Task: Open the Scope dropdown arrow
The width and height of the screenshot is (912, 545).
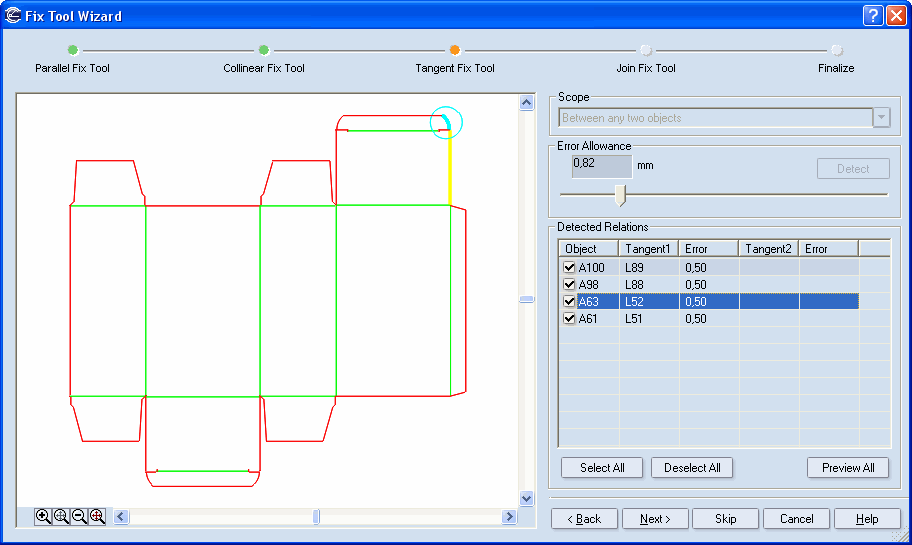Action: [x=881, y=118]
